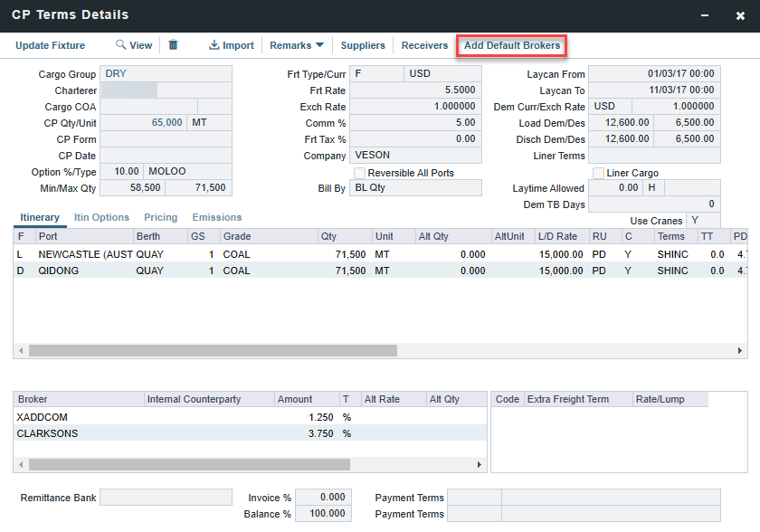Viewport: 760px width, 532px height.
Task: Open the Bill By selection field
Action: [x=415, y=188]
